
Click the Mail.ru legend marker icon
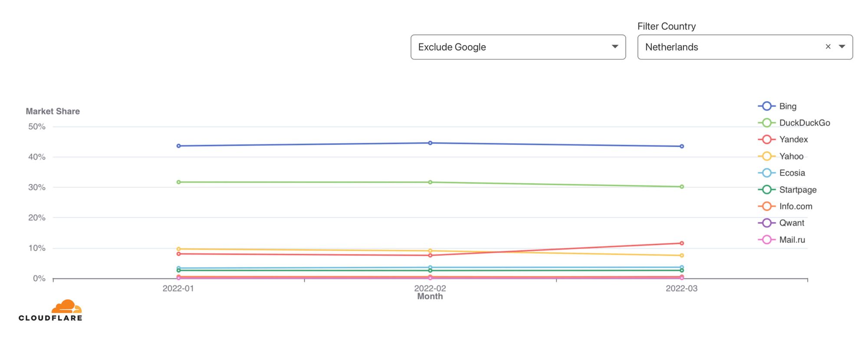point(767,240)
